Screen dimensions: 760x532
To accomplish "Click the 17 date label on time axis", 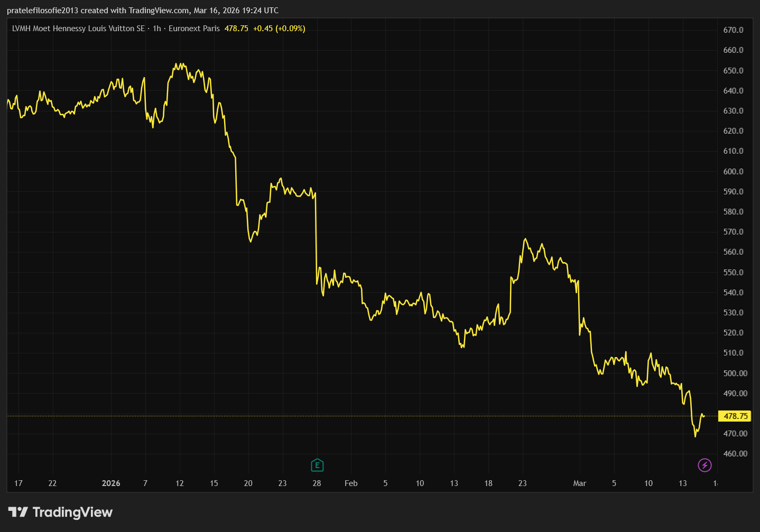I will coord(18,483).
